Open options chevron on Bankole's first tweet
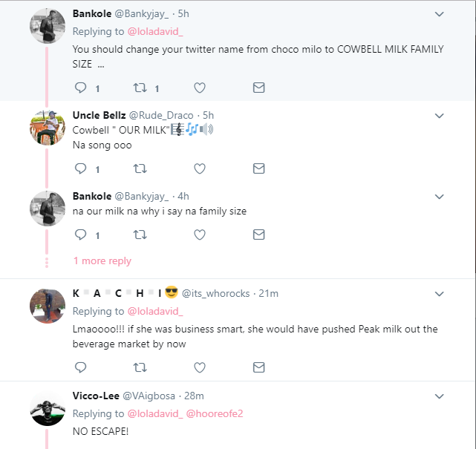The image size is (476, 449). click(x=439, y=14)
